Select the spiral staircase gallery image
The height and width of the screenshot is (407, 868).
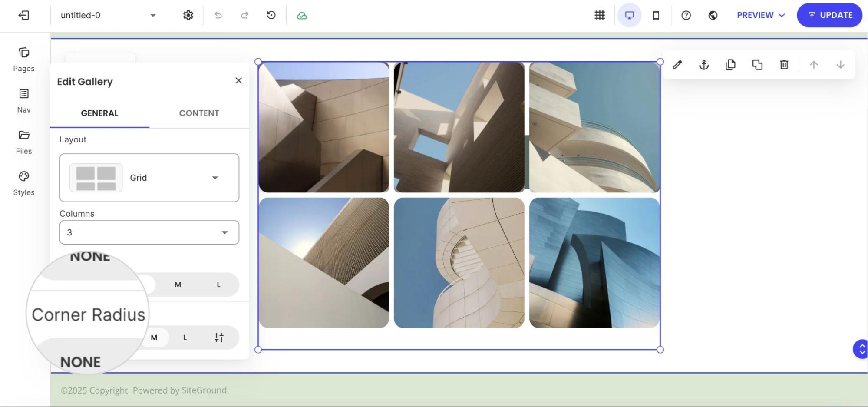coord(459,263)
